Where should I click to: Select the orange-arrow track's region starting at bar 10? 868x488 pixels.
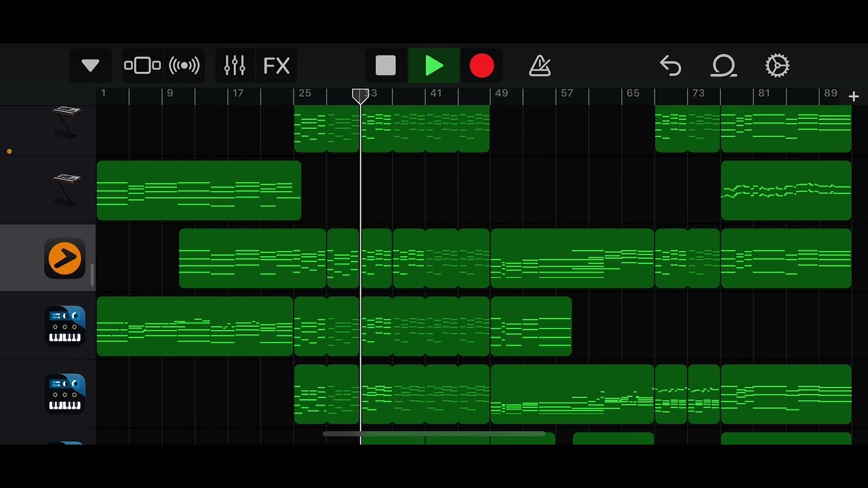pyautogui.click(x=252, y=258)
